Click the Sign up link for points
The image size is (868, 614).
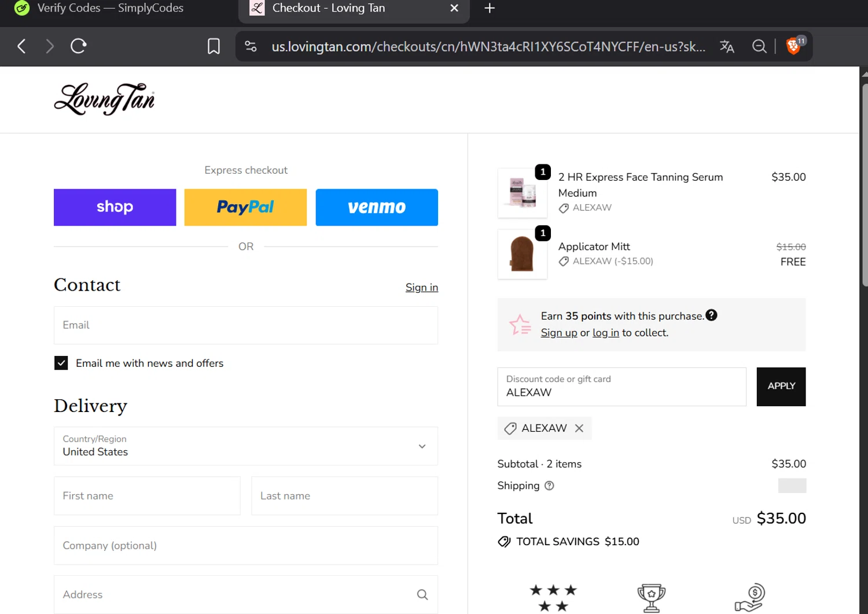(x=559, y=333)
